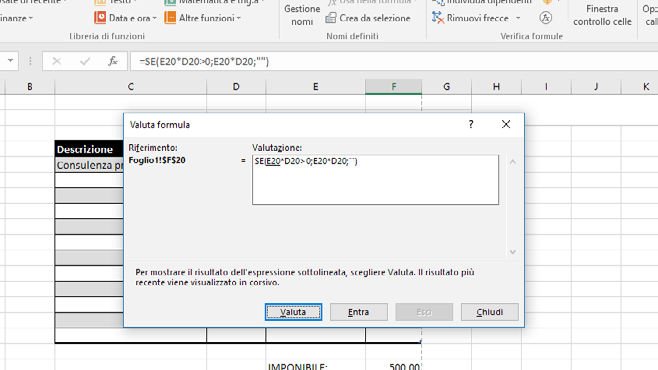Open the Data e ora functions dropdown
Screen dimensions: 658x370
tap(126, 18)
